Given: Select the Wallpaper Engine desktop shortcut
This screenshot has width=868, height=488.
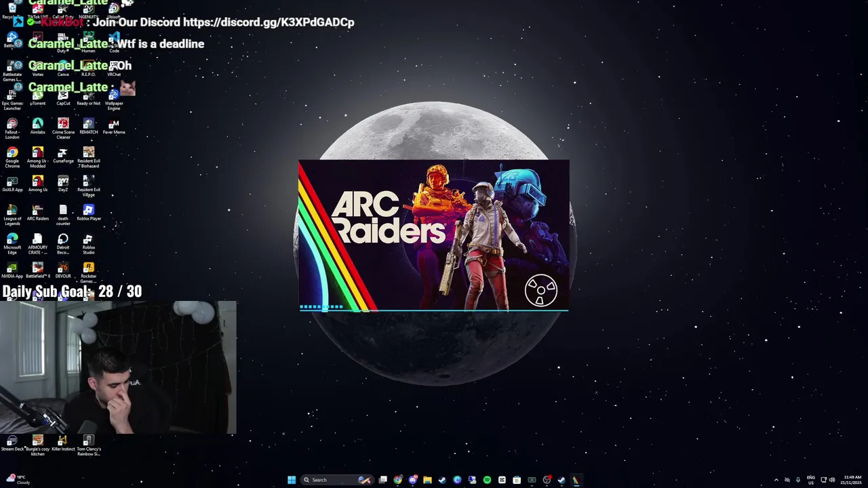Looking at the screenshot, I should click(x=114, y=100).
